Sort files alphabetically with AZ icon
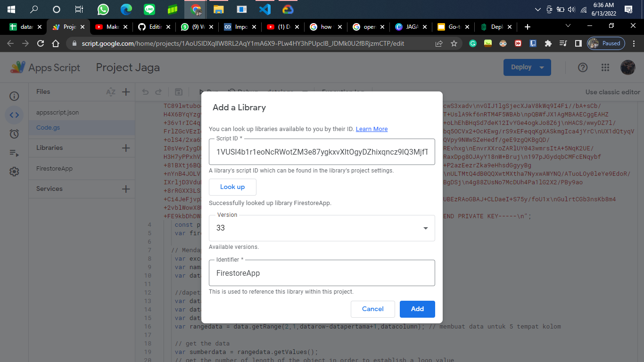Viewport: 644px width, 362px height. pos(111,92)
